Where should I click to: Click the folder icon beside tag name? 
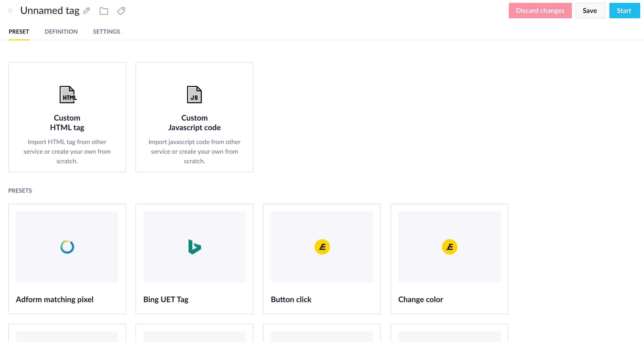pyautogui.click(x=104, y=11)
